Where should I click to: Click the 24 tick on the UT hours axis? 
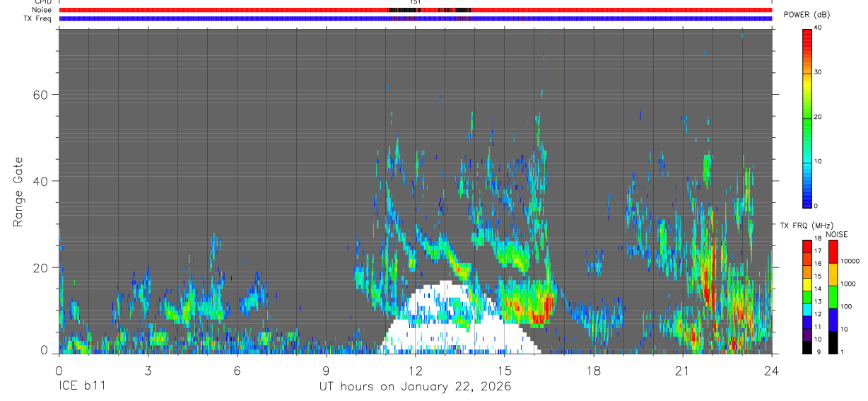click(x=771, y=371)
